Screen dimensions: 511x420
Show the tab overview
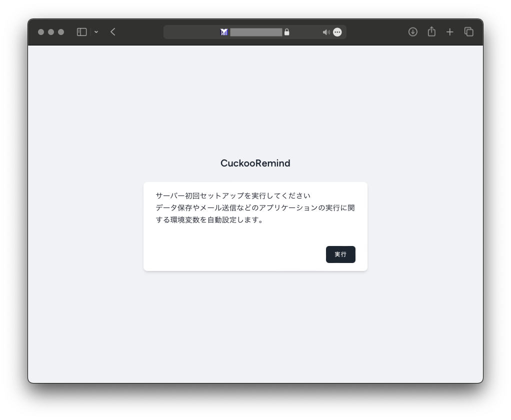(x=469, y=32)
